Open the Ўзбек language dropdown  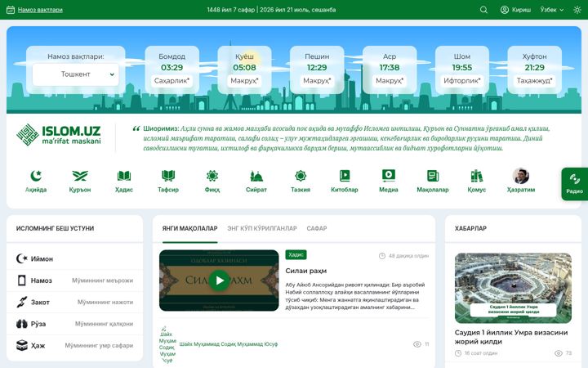551,10
